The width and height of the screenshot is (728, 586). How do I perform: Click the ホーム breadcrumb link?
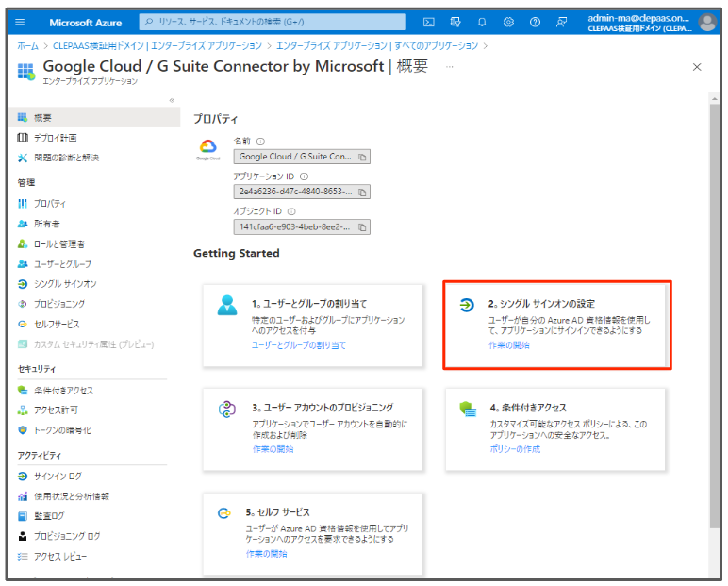tap(27, 44)
